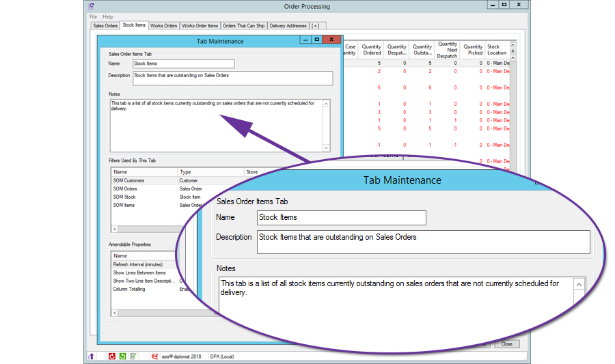The width and height of the screenshot is (615, 364).
Task: Click Quantity Next Despatch column header
Action: (x=447, y=50)
